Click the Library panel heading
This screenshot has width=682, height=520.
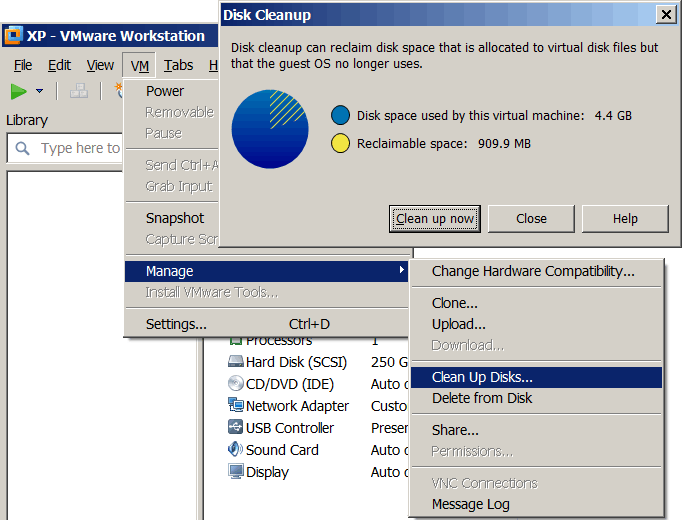[x=27, y=120]
